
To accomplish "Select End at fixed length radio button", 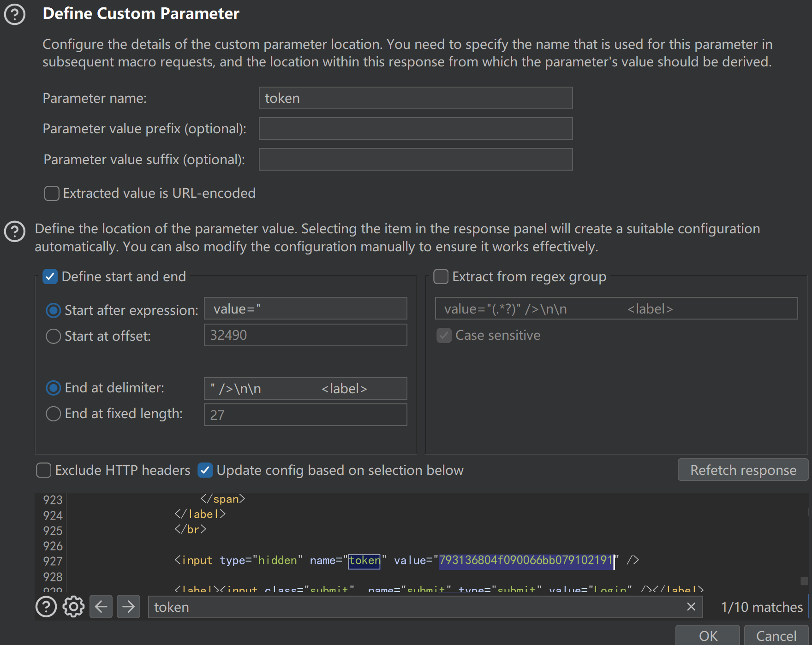I will click(x=54, y=414).
